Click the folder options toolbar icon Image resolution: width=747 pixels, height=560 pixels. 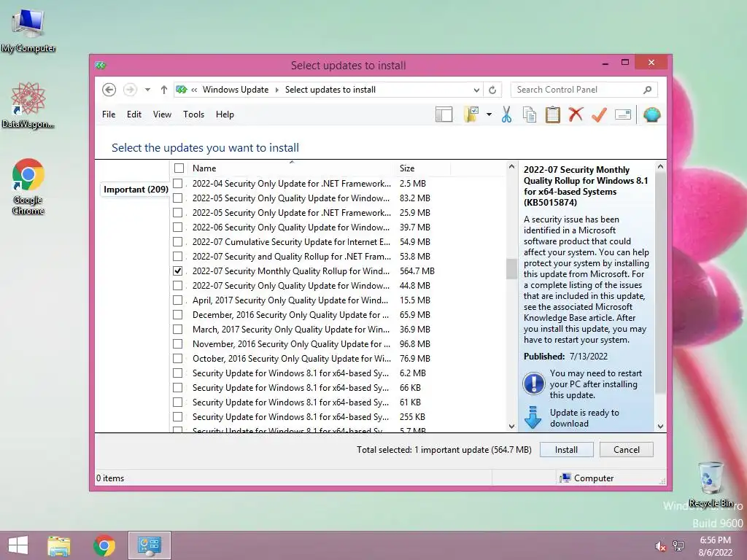pyautogui.click(x=471, y=114)
